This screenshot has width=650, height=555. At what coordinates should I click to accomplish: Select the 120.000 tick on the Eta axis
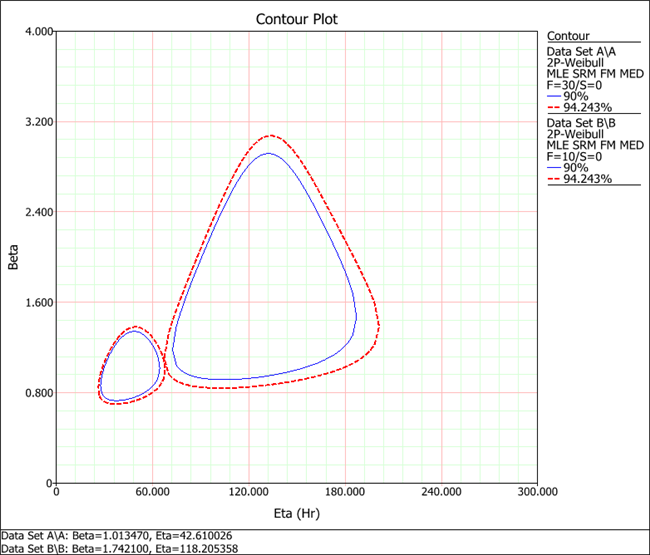pyautogui.click(x=248, y=493)
